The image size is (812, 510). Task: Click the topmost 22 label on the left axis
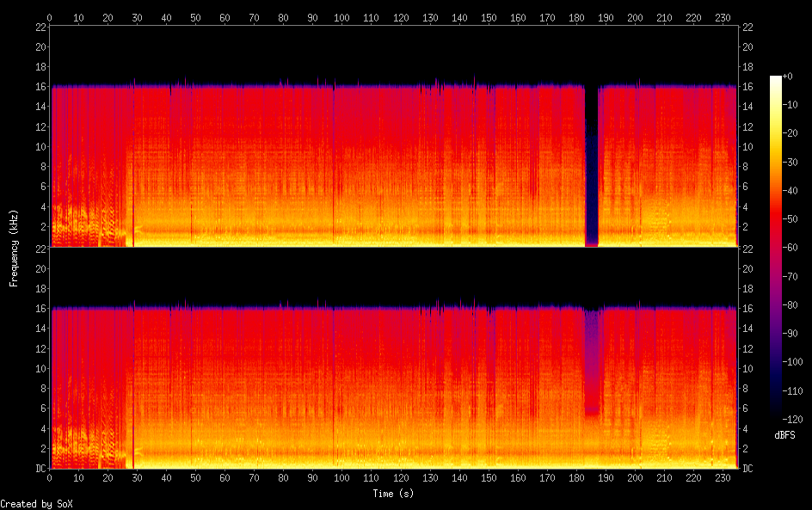40,27
